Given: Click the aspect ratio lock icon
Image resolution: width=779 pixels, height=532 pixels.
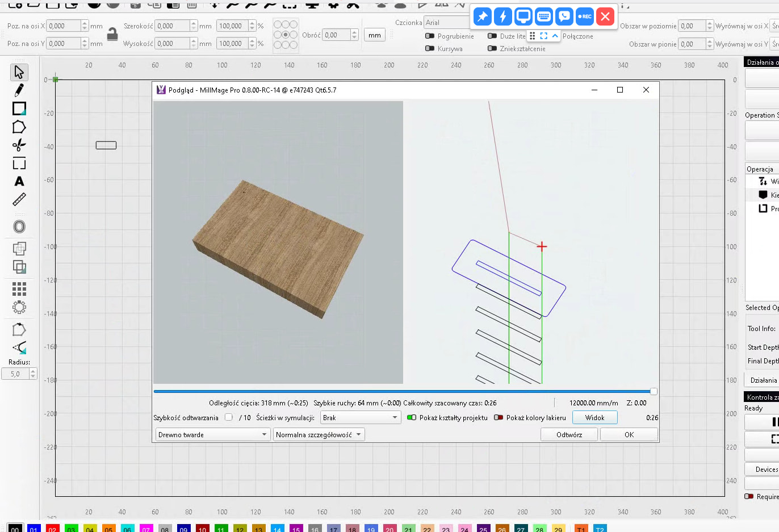Looking at the screenshot, I should [x=112, y=34].
